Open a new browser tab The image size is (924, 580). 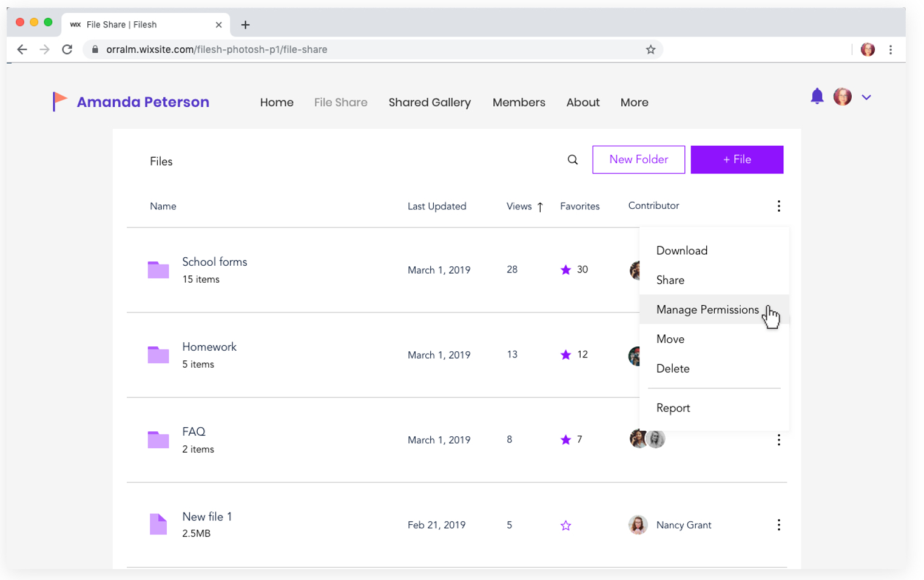245,25
